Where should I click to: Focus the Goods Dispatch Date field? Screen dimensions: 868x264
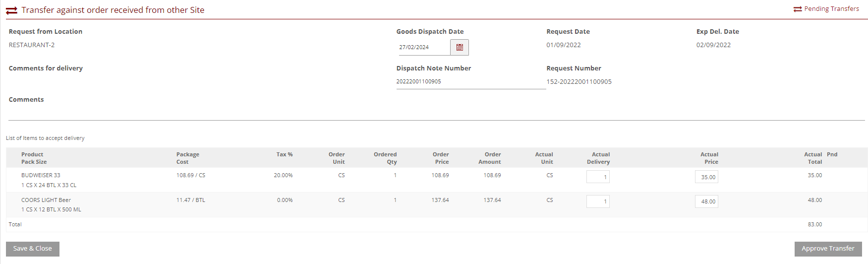tap(423, 48)
